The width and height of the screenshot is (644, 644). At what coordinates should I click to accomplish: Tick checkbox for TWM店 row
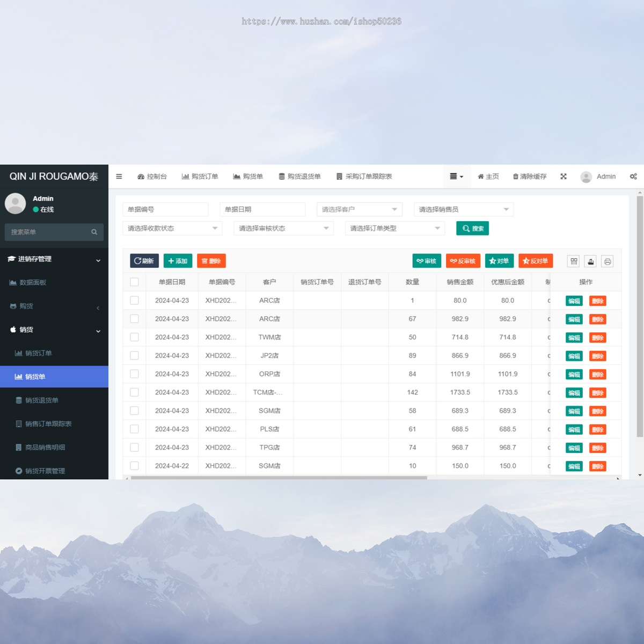point(134,337)
